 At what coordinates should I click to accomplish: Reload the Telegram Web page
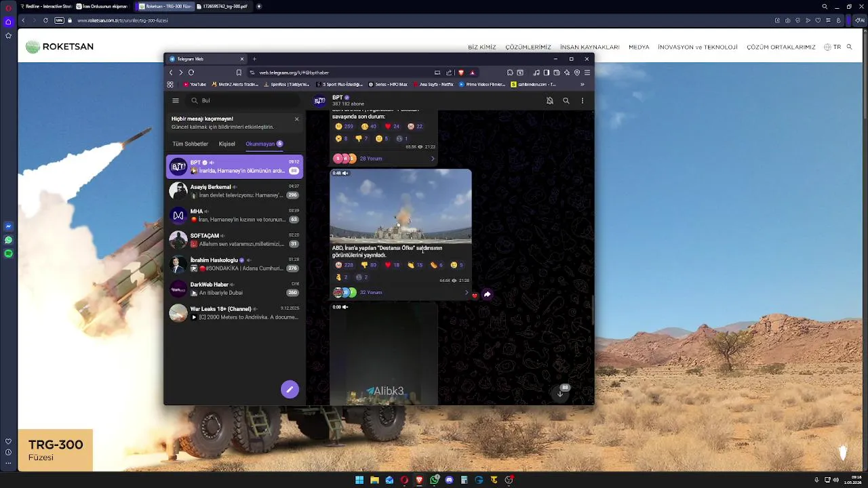click(x=191, y=73)
